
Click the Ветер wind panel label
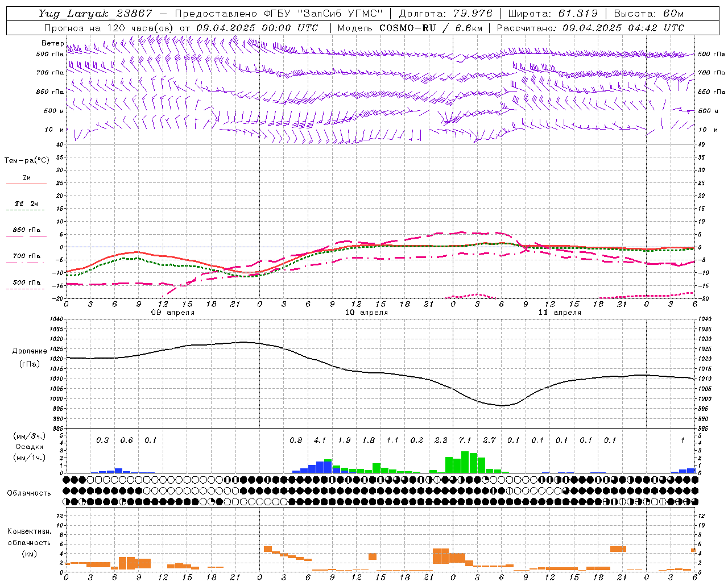tap(53, 43)
